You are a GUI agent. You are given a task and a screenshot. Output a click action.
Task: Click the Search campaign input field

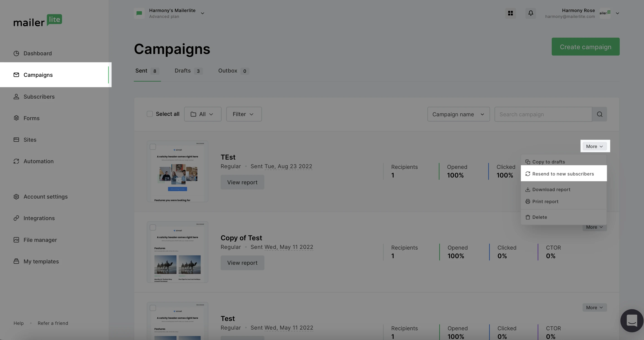coord(543,114)
